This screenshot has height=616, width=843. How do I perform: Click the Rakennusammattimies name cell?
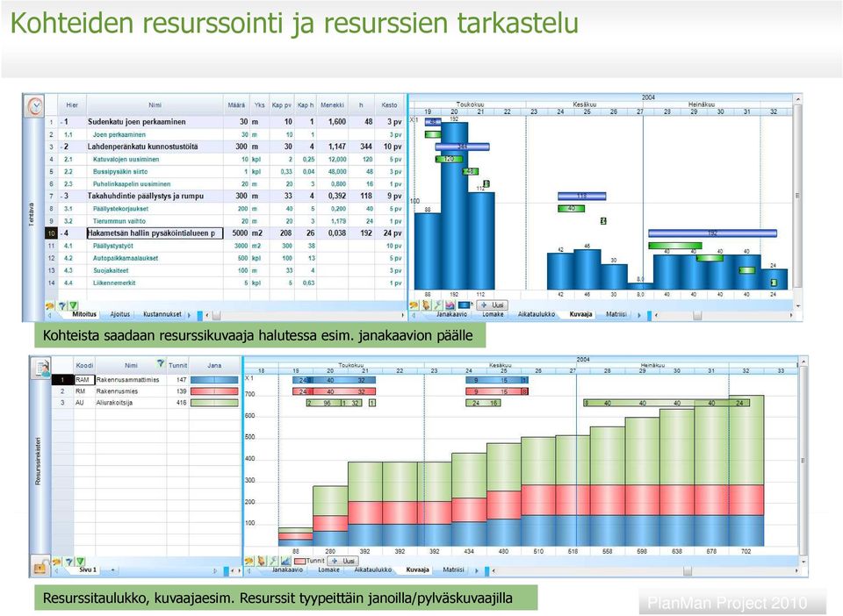(x=131, y=380)
